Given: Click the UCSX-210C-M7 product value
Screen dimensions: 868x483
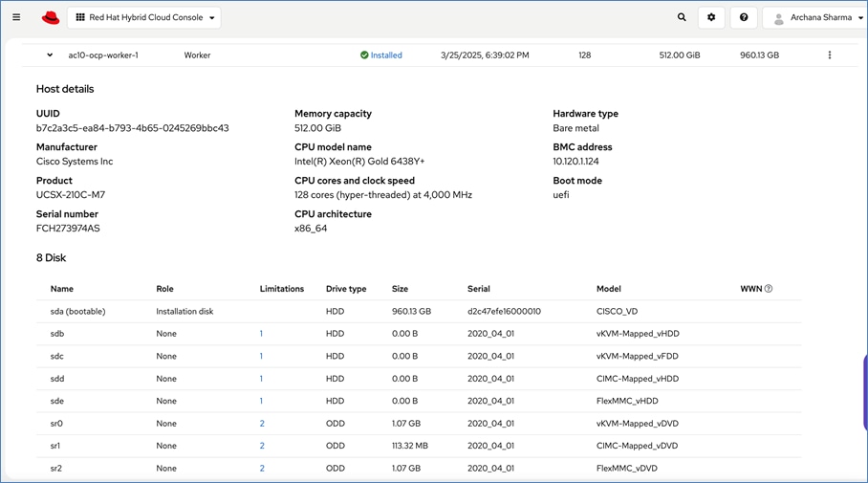Looking at the screenshot, I should pos(71,194).
